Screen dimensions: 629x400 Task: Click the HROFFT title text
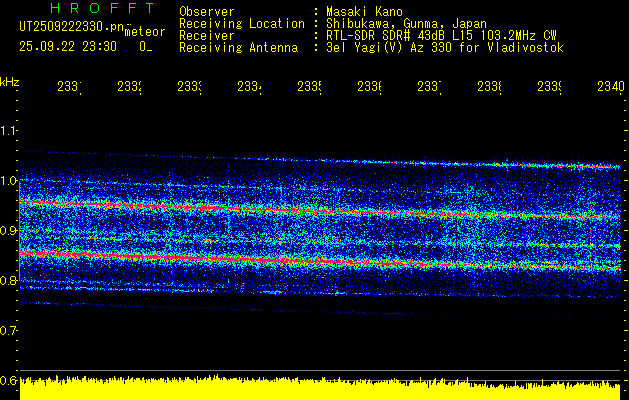(x=103, y=8)
